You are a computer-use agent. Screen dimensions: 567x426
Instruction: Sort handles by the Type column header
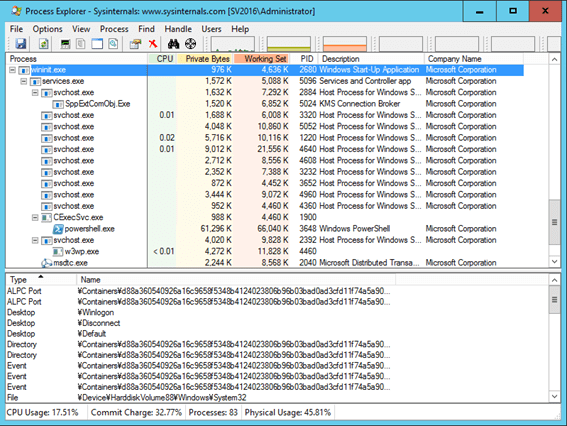pos(41,280)
